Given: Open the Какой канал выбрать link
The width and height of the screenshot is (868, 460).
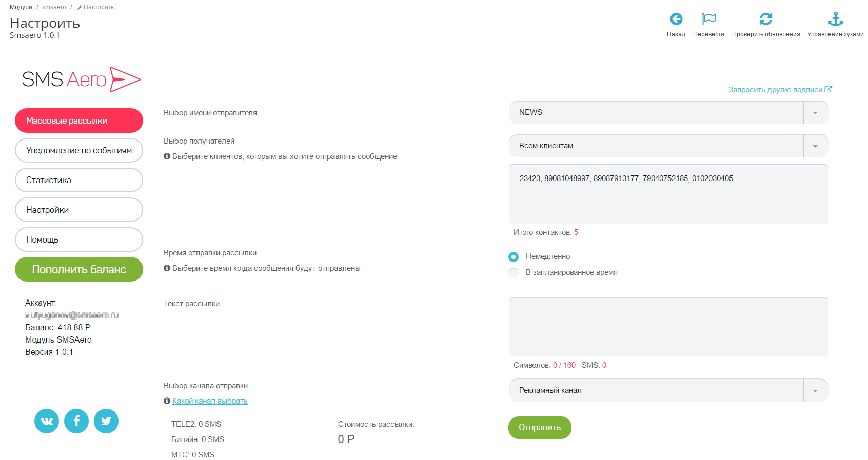Looking at the screenshot, I should pos(210,401).
